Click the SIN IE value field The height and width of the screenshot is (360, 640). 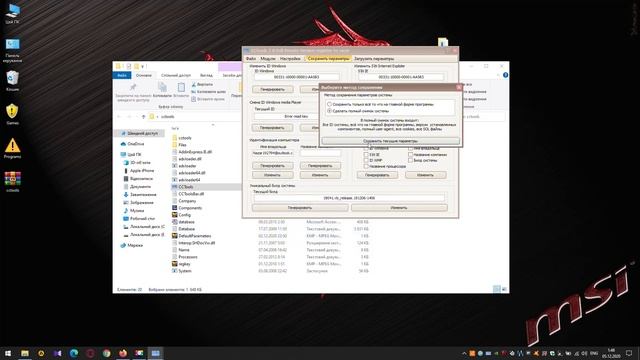pos(401,77)
